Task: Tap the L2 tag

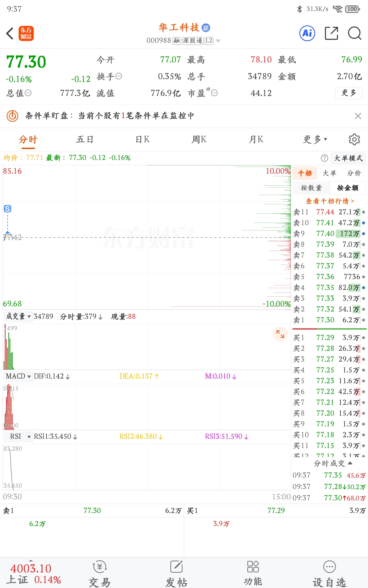Action: 209,41
